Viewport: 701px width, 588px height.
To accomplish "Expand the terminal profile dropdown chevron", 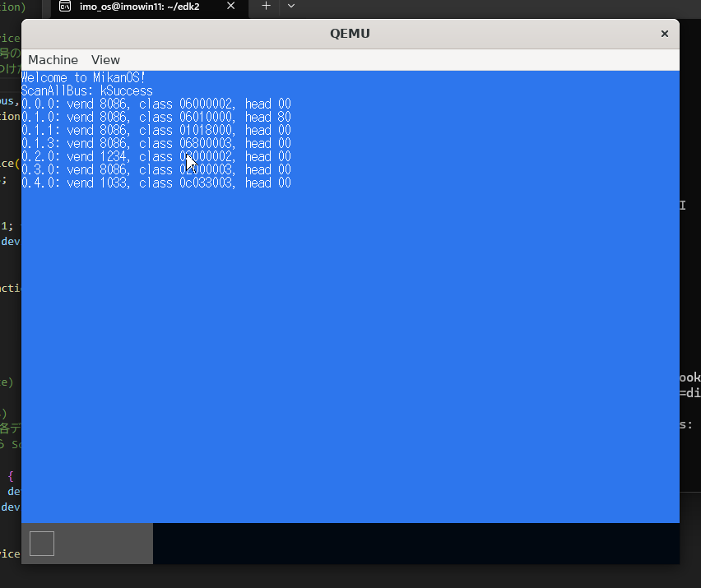I will pyautogui.click(x=290, y=6).
